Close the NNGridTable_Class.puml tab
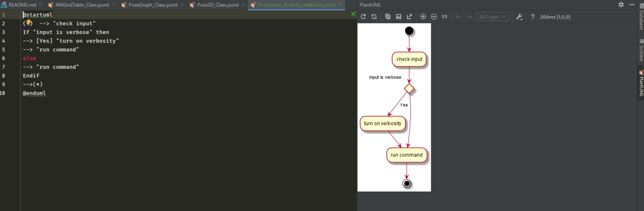 pos(114,5)
